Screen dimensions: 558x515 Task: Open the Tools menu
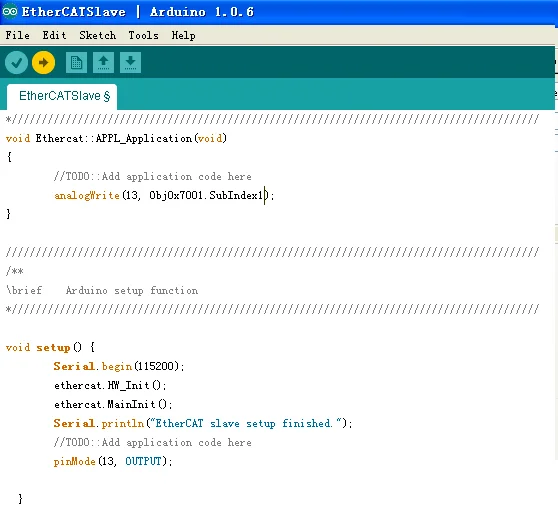click(143, 35)
